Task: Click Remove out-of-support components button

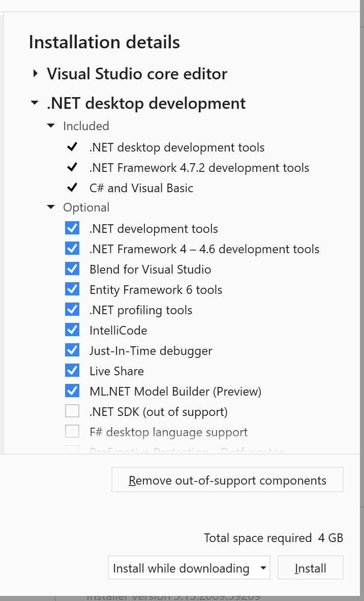Action: tap(227, 479)
